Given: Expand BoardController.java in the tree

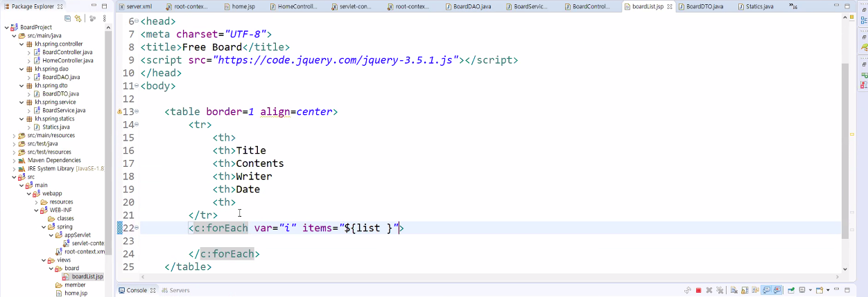Looking at the screenshot, I should pos(29,53).
